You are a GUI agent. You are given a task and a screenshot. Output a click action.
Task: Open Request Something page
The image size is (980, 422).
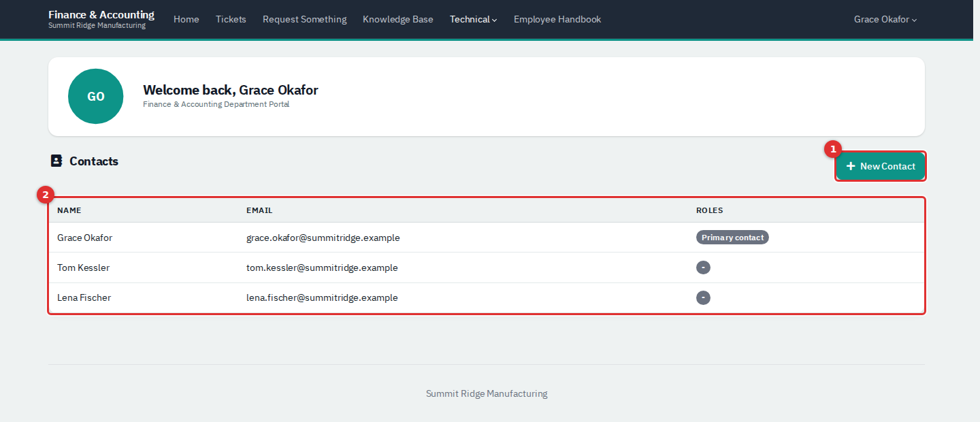[304, 19]
